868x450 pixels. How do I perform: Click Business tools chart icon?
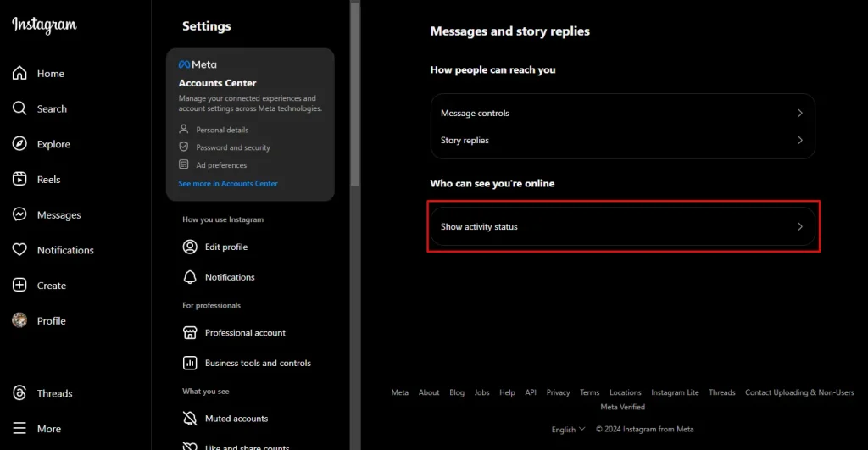tap(190, 363)
